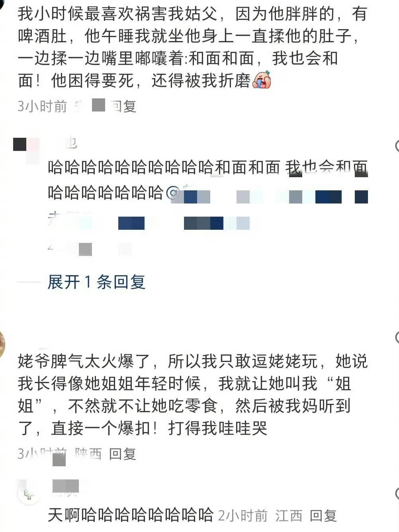399x532 pixels.
Task: Select the 姑父 啤酒肚 comment text
Action: click(x=192, y=47)
